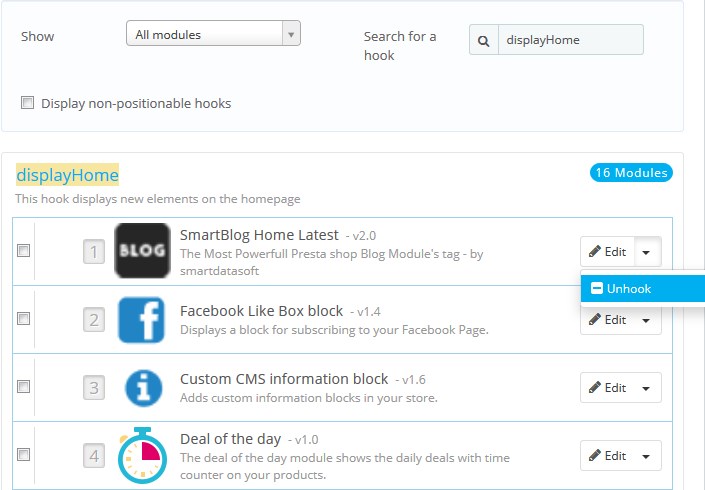Click the Custom CMS information icon
Image resolution: width=705 pixels, height=490 pixels.
(x=143, y=388)
